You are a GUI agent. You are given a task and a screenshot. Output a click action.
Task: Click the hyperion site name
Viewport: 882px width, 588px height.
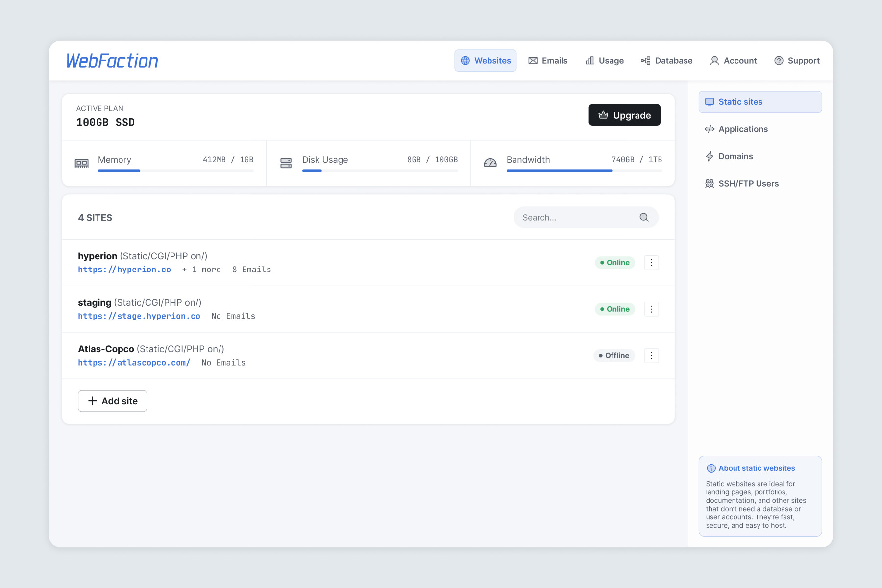(98, 256)
